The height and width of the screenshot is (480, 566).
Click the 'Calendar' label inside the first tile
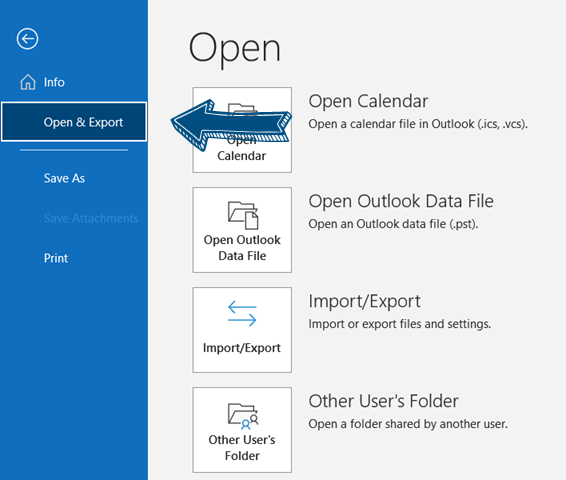click(x=241, y=156)
